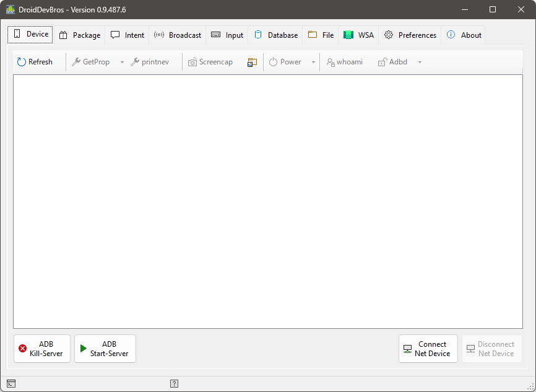Click inside the empty device output area

[268, 201]
